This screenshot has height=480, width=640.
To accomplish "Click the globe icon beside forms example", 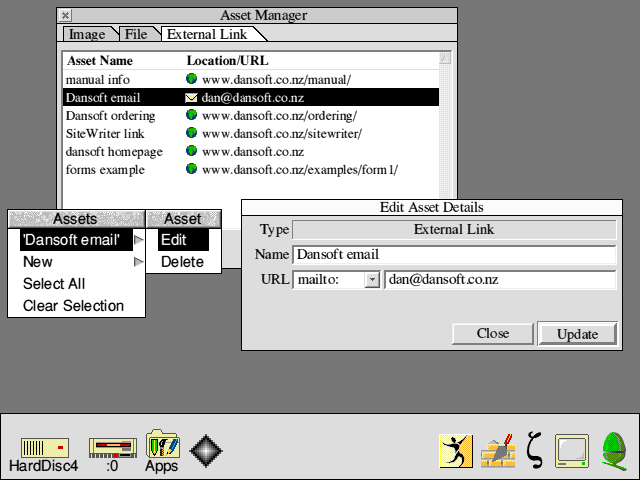I will point(191,169).
